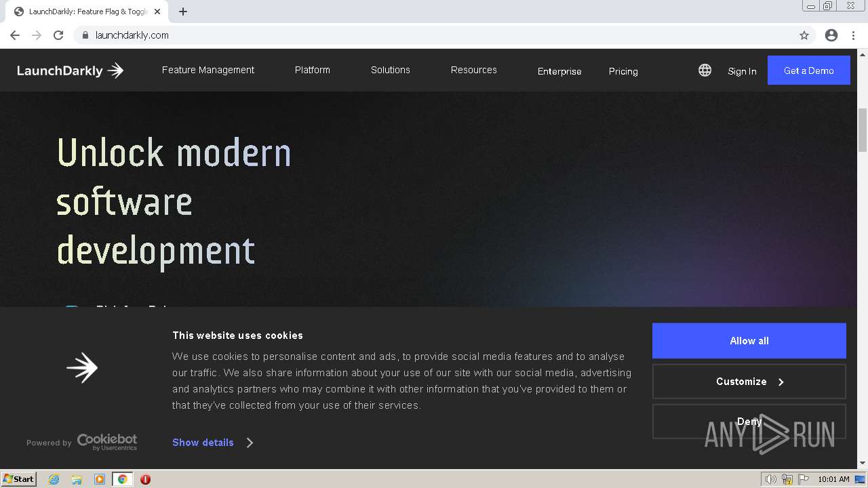Deny cookies
The width and height of the screenshot is (868, 488).
click(749, 422)
